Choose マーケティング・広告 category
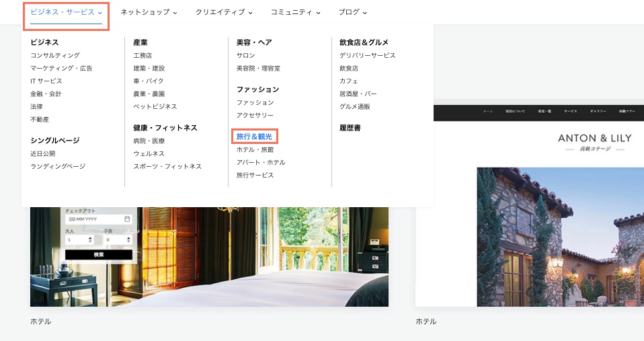The image size is (644, 341). pyautogui.click(x=61, y=68)
